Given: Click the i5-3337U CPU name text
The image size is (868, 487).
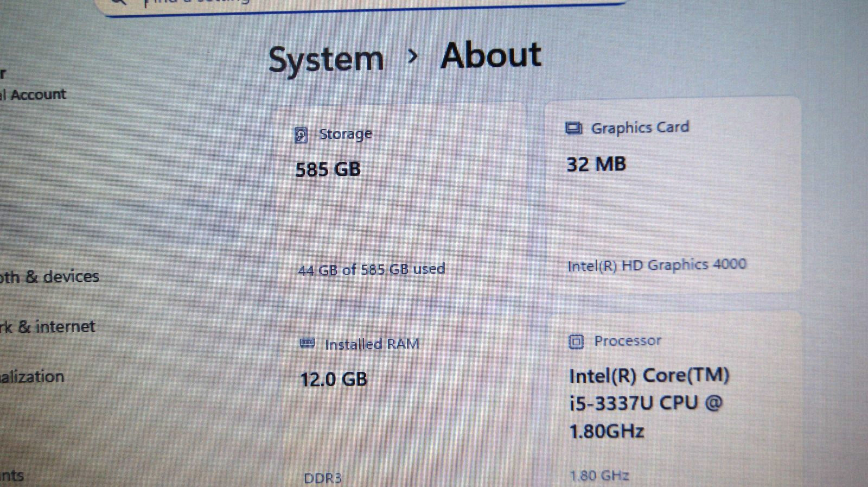Looking at the screenshot, I should [x=649, y=403].
